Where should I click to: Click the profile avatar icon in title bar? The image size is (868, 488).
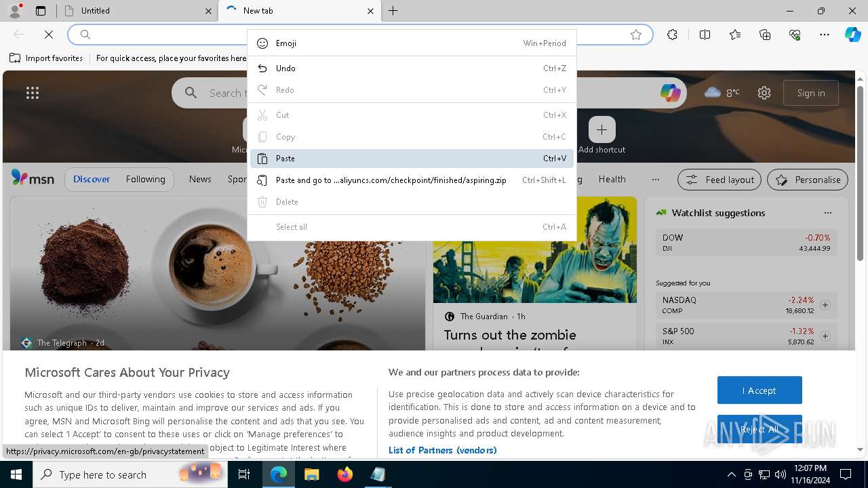[x=15, y=11]
